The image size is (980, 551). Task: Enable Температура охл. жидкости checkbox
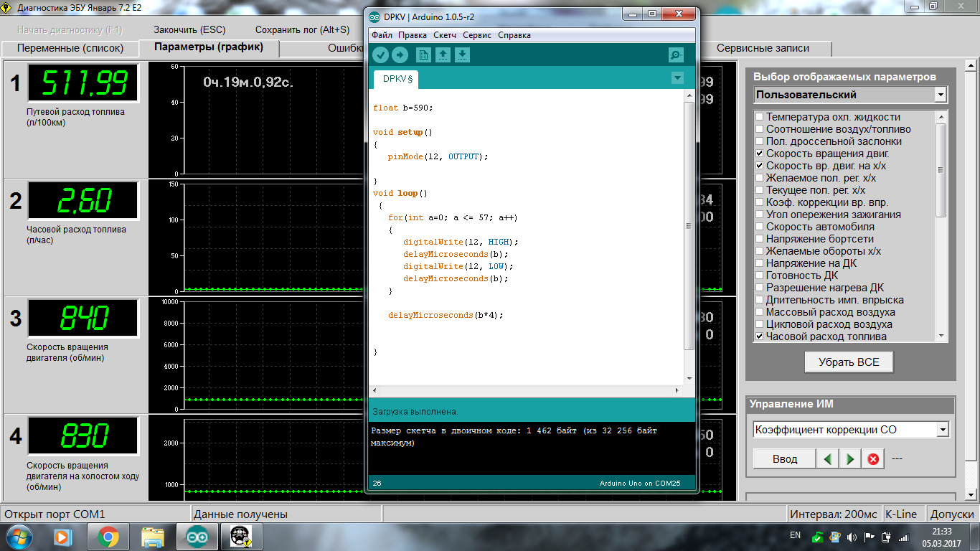(x=760, y=117)
